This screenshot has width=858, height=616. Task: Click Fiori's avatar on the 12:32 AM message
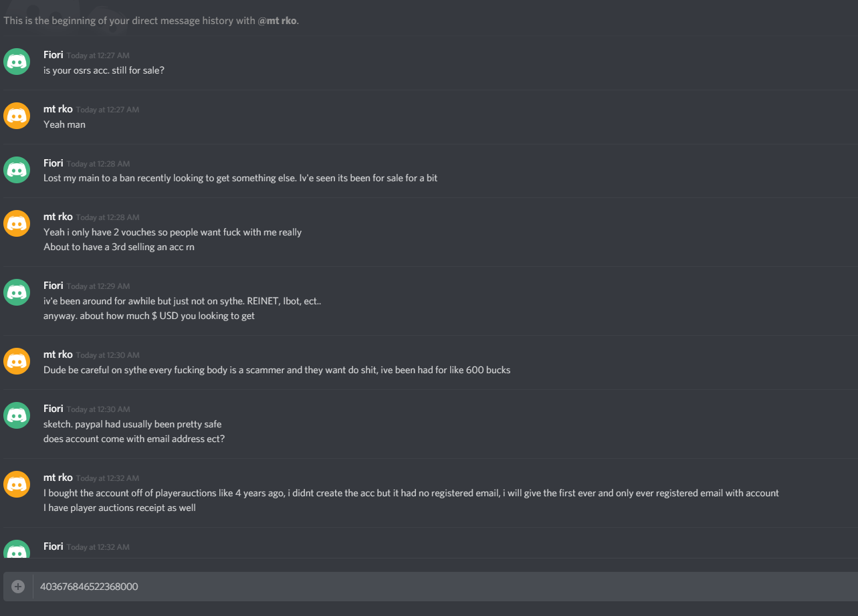click(x=17, y=550)
